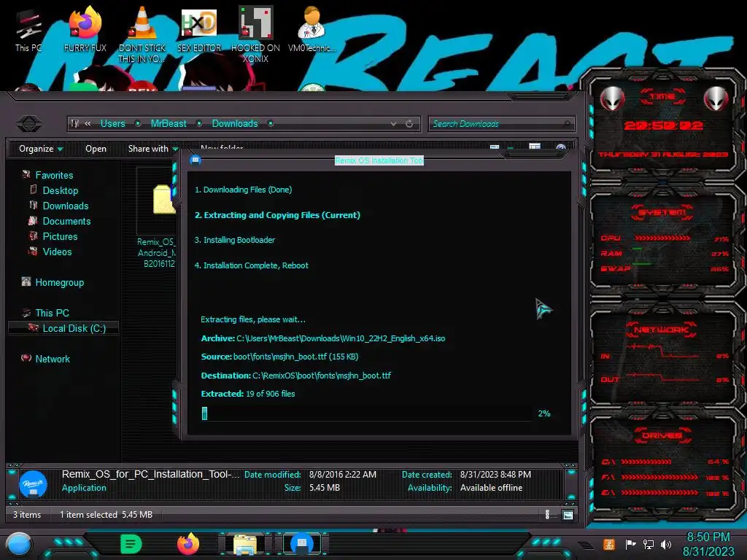Open Action Center flag tray icon
The width and height of the screenshot is (747, 560).
click(630, 544)
